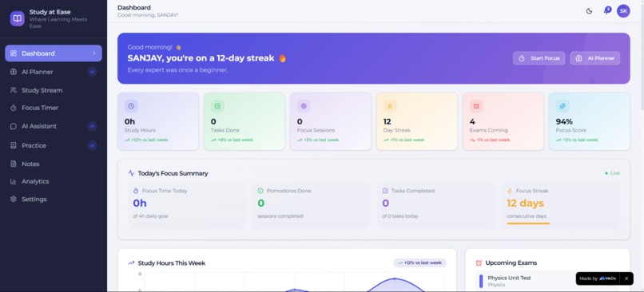Open AI Planner in the sidebar
Image resolution: width=644 pixels, height=292 pixels.
click(54, 72)
